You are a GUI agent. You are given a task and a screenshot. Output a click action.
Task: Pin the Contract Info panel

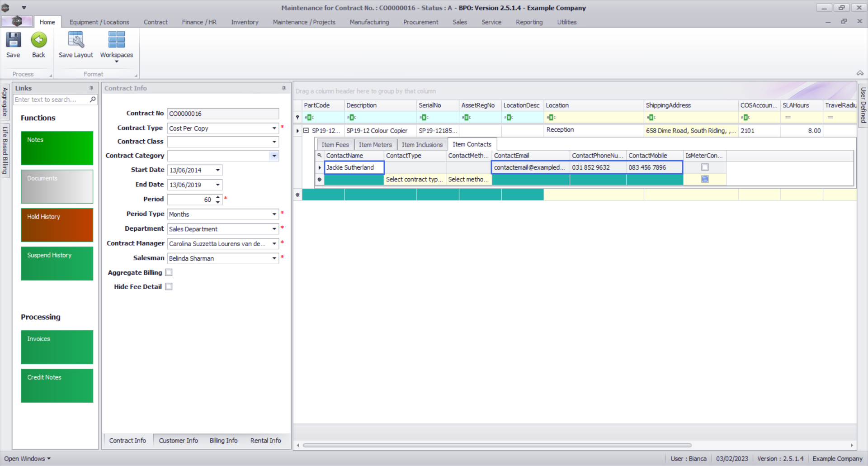(x=284, y=88)
